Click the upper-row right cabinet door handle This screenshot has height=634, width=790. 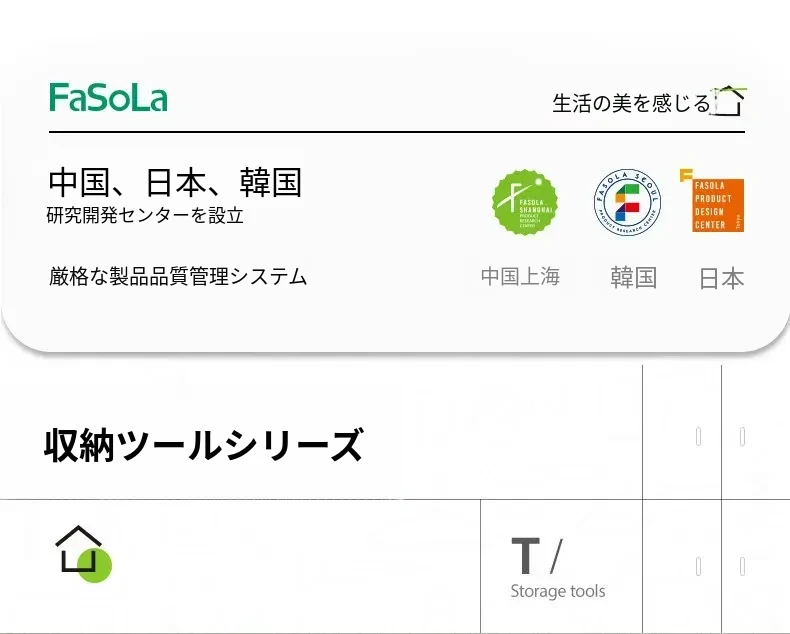(742, 436)
